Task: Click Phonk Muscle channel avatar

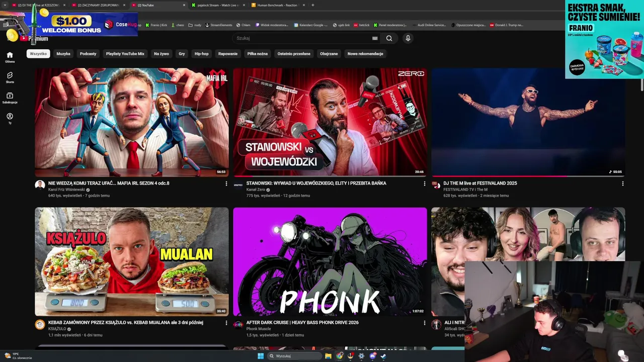Action: pyautogui.click(x=238, y=324)
